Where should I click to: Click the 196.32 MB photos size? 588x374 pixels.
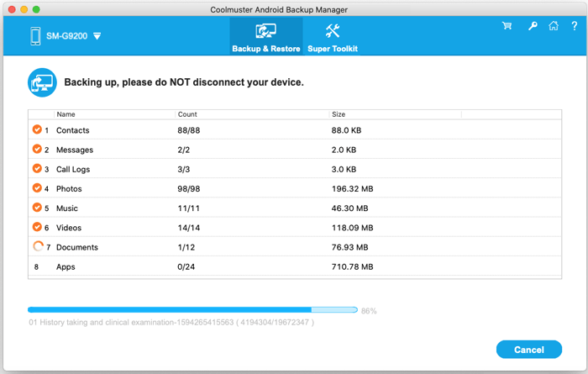(x=353, y=189)
